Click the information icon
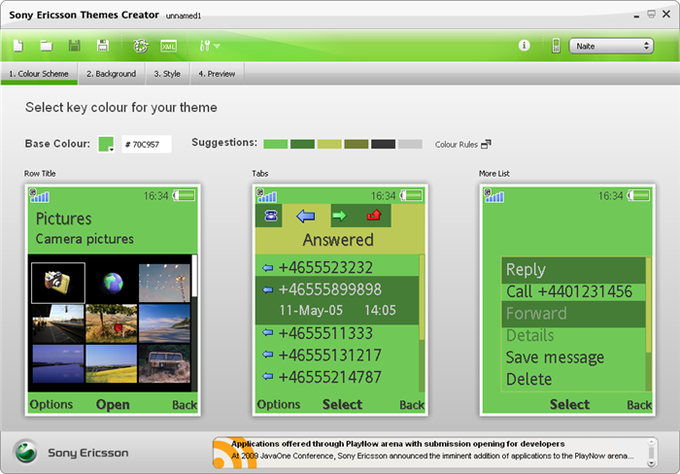This screenshot has width=680, height=474. pyautogui.click(x=524, y=45)
